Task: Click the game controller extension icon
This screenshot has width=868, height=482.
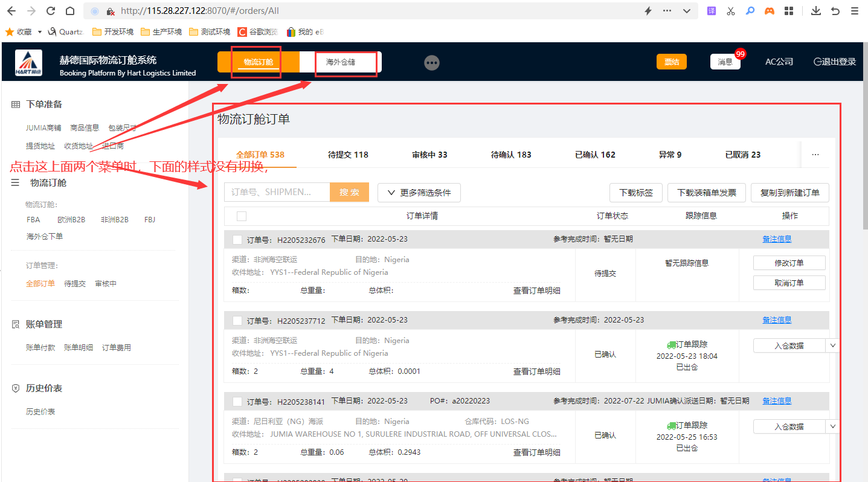Action: [x=769, y=11]
